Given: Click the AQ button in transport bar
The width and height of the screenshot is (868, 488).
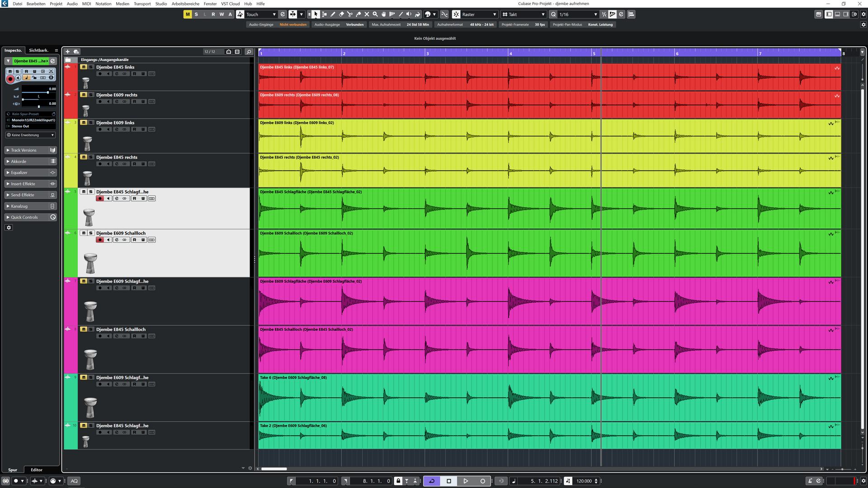Looking at the screenshot, I should [x=74, y=481].
